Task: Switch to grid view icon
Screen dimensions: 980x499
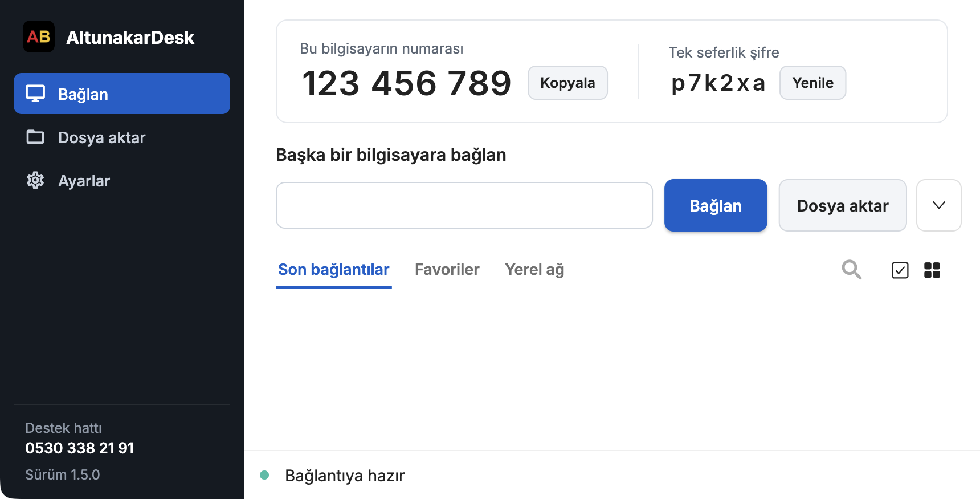Action: [x=932, y=270]
